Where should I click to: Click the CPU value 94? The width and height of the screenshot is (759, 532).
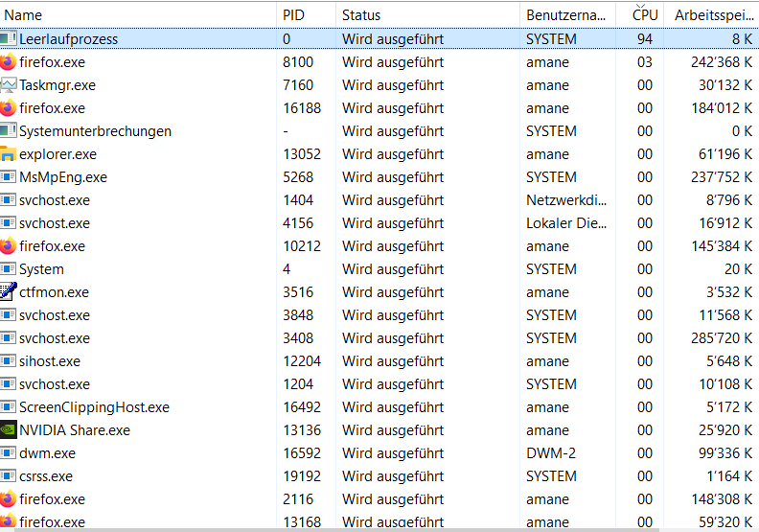tap(645, 39)
